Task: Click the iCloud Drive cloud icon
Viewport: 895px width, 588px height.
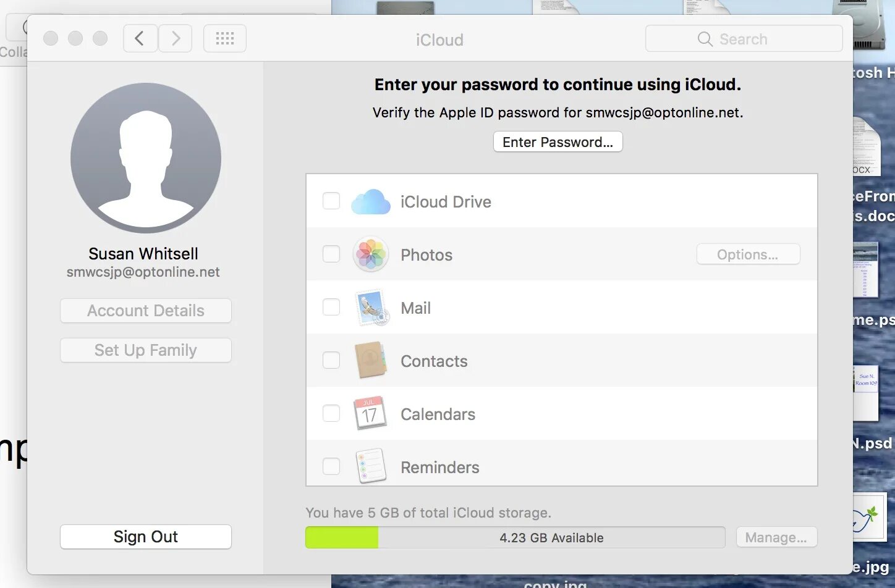Action: pyautogui.click(x=371, y=202)
